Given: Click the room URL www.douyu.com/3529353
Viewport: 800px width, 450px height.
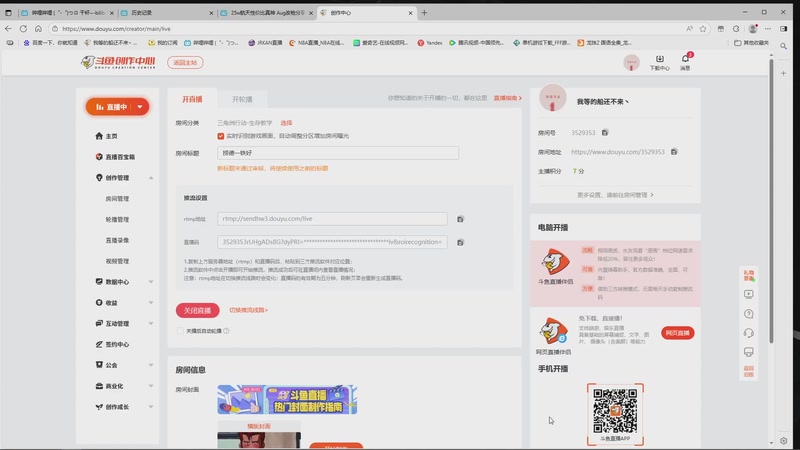Looking at the screenshot, I should (618, 152).
